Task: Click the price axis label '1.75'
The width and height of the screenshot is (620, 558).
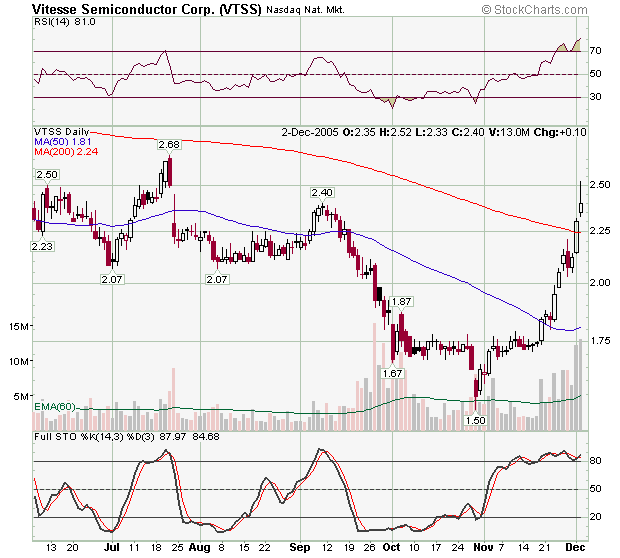Action: (600, 340)
